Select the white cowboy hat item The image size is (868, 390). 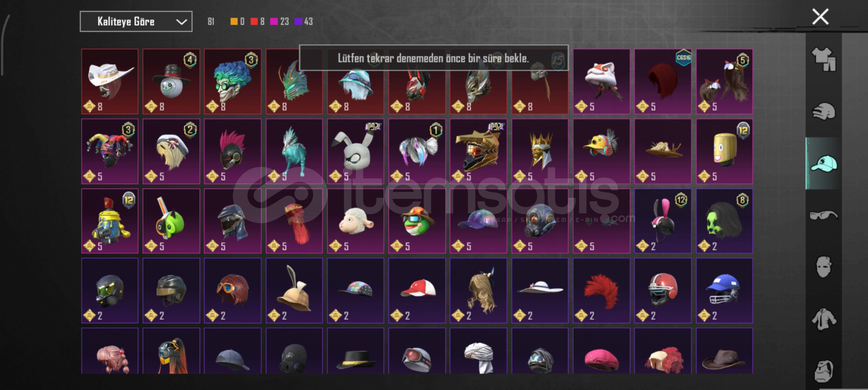point(110,82)
